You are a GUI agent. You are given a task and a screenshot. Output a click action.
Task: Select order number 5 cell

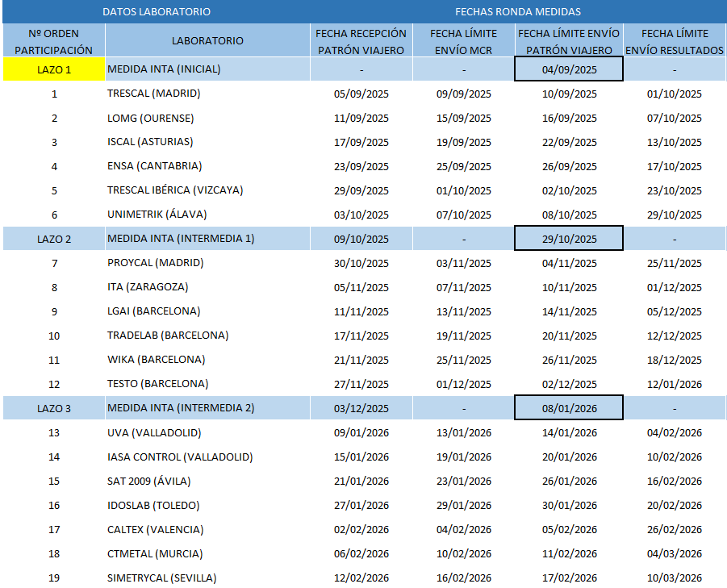(x=54, y=190)
